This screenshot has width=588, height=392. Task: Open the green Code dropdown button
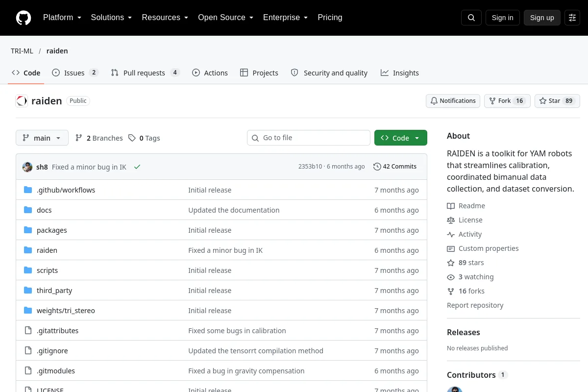click(401, 138)
